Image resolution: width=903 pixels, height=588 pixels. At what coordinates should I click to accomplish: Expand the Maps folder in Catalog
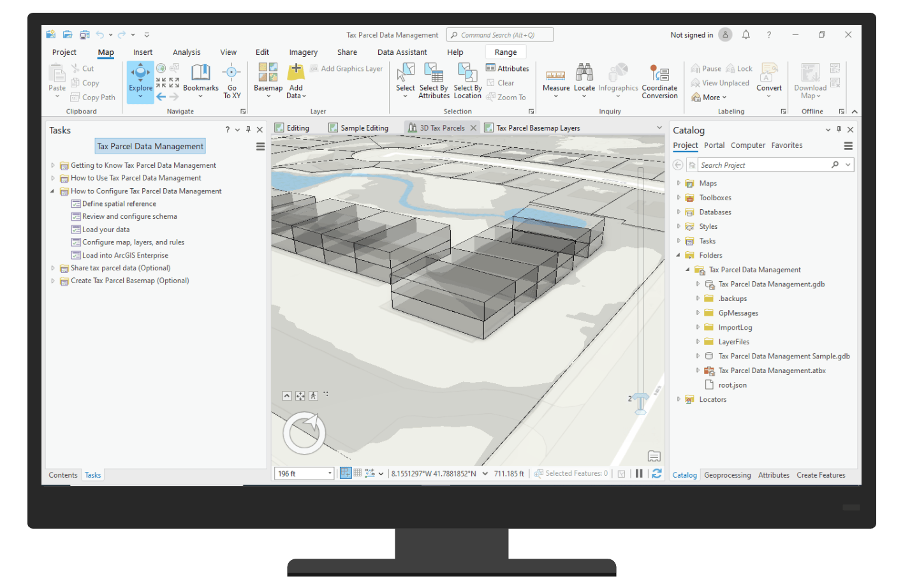click(678, 183)
